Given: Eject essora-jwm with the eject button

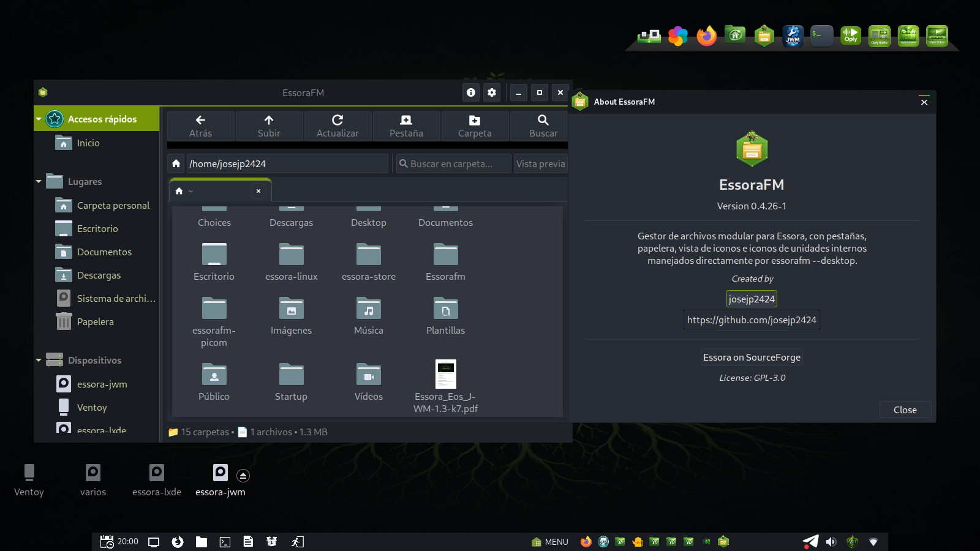Looking at the screenshot, I should (243, 476).
